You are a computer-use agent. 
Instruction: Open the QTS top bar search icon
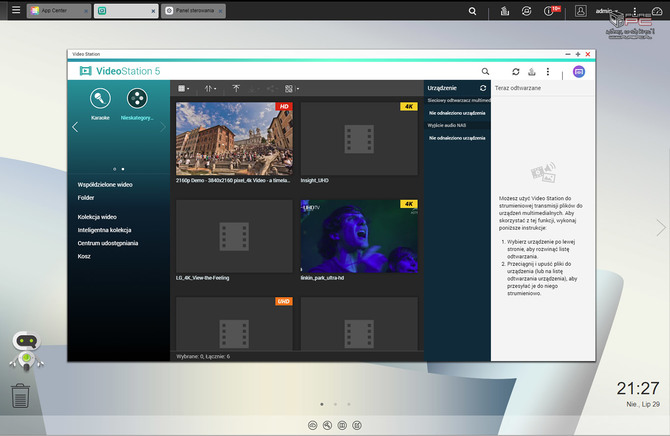(x=472, y=11)
